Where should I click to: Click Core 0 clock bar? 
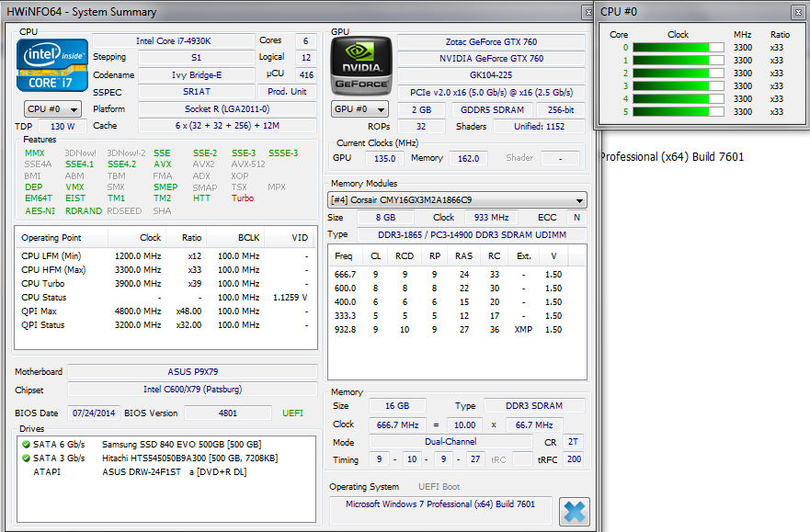coord(679,48)
